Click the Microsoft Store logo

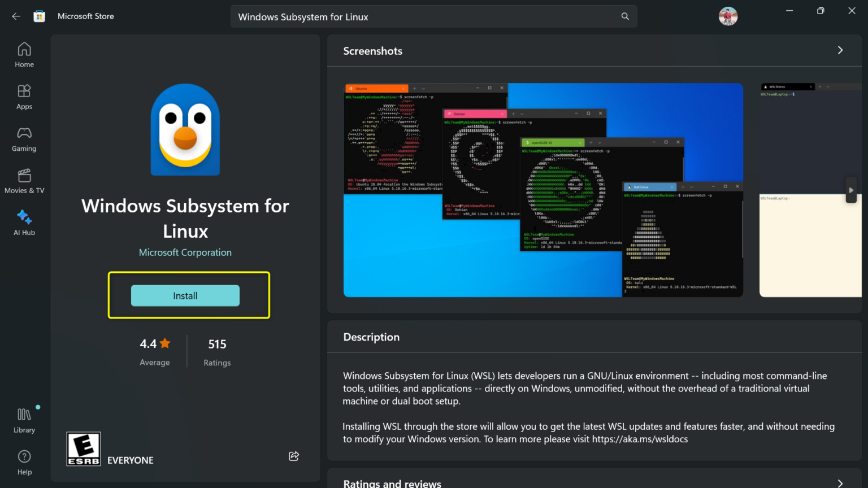[39, 16]
